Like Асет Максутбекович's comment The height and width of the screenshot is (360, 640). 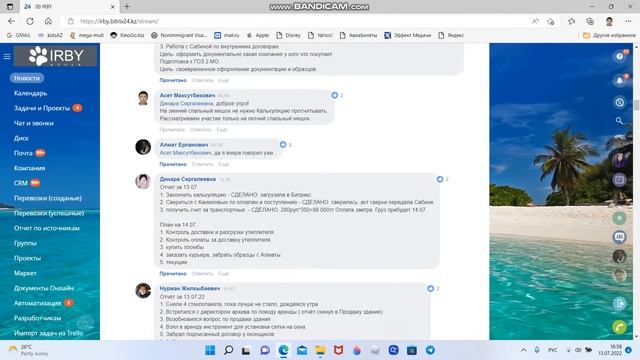click(x=335, y=95)
